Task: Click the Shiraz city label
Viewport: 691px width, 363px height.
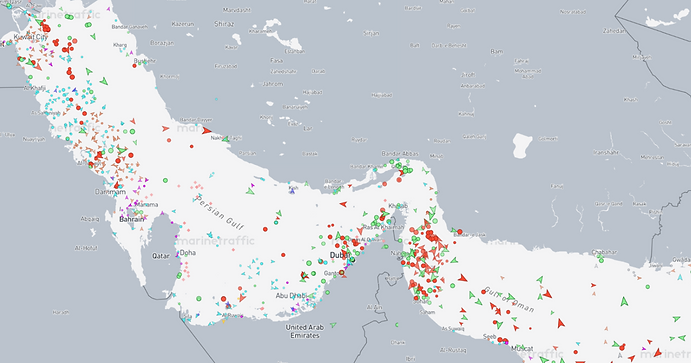Action: click(224, 24)
